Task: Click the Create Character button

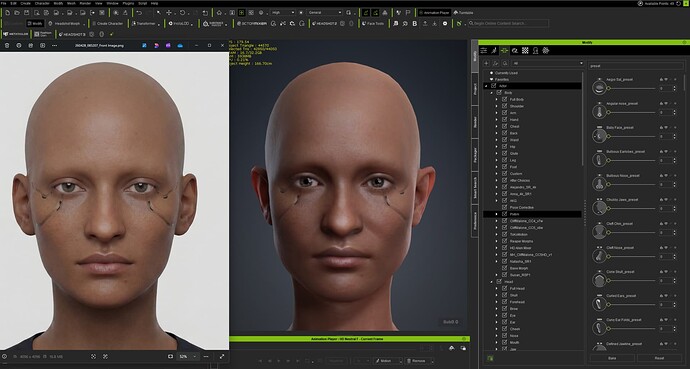Action: coord(107,24)
